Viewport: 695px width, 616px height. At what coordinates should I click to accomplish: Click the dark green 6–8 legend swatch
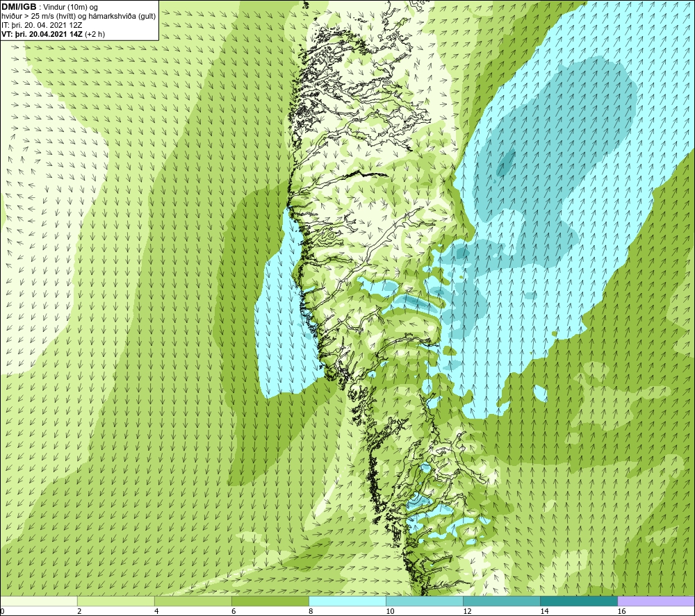pyautogui.click(x=270, y=601)
